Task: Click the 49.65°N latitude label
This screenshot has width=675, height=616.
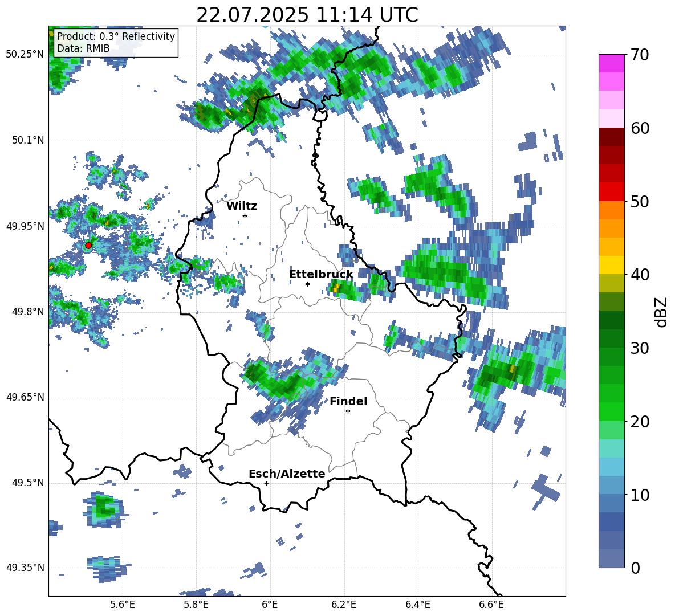Action: (25, 397)
